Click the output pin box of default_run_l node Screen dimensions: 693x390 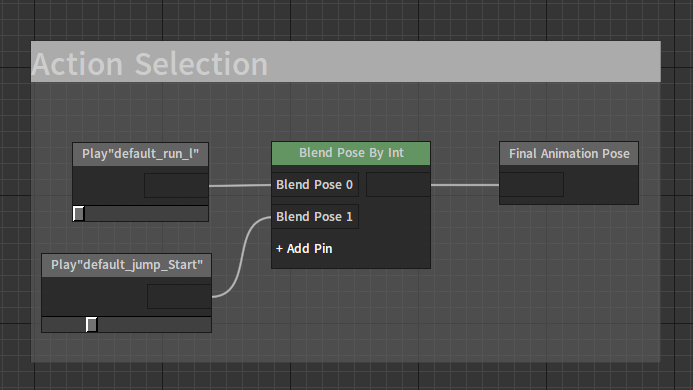click(176, 185)
